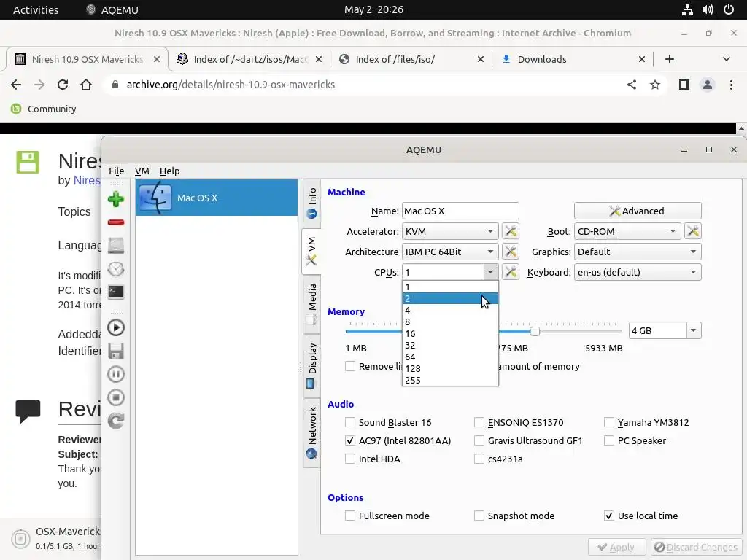This screenshot has width=747, height=560.
Task: Open GNOME Activities overview
Action: (x=36, y=9)
